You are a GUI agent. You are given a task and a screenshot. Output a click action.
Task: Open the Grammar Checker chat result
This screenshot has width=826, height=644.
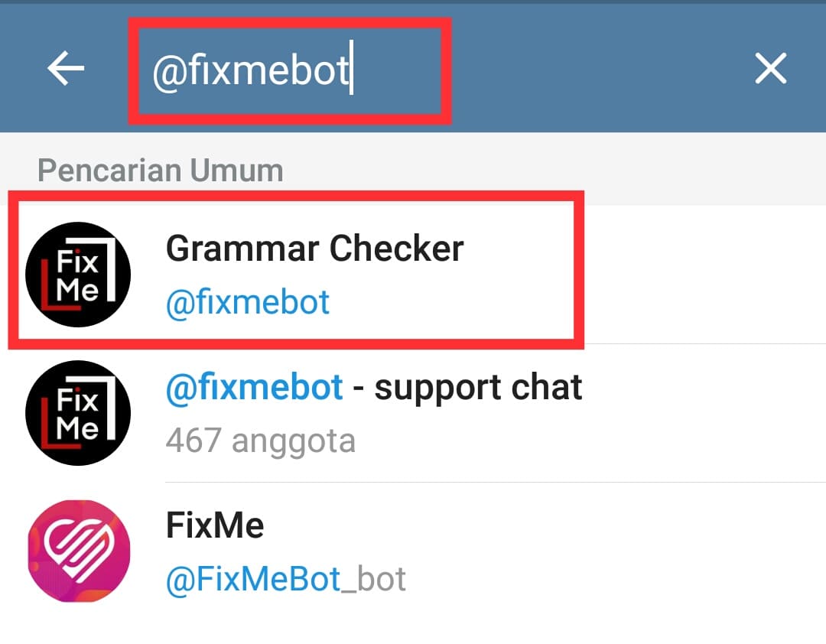coord(315,273)
